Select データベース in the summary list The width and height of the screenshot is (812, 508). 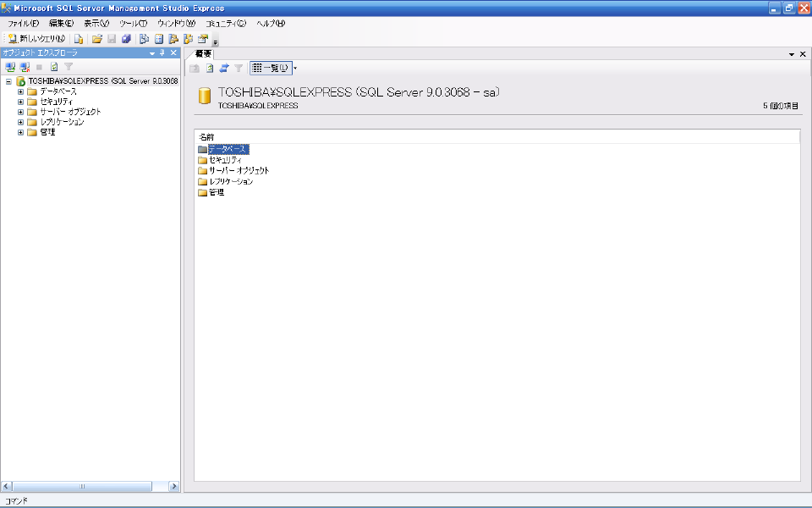tap(228, 149)
